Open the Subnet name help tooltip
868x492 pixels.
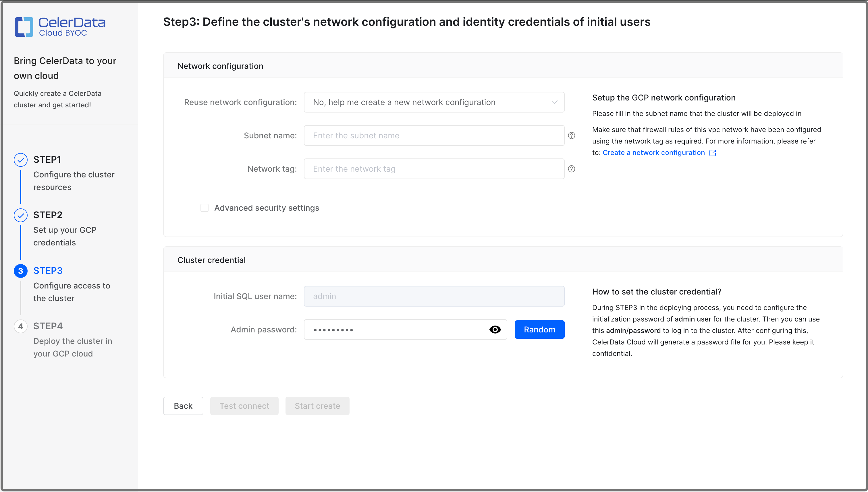[572, 135]
